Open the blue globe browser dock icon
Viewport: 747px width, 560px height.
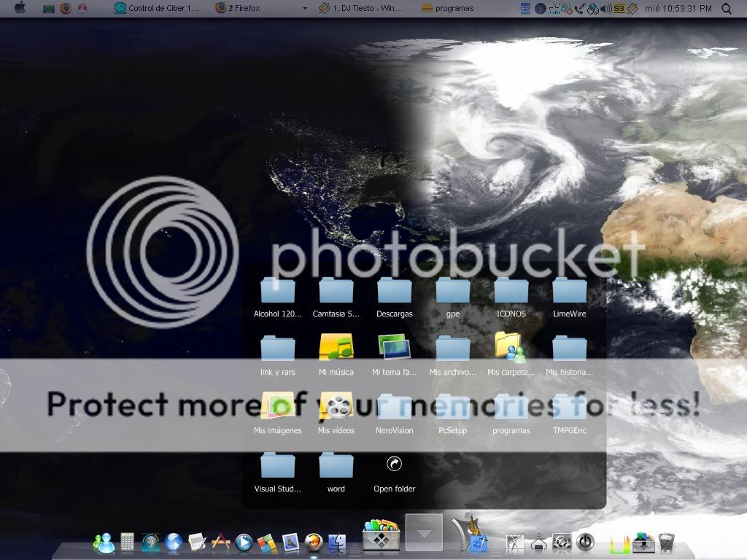[x=174, y=542]
